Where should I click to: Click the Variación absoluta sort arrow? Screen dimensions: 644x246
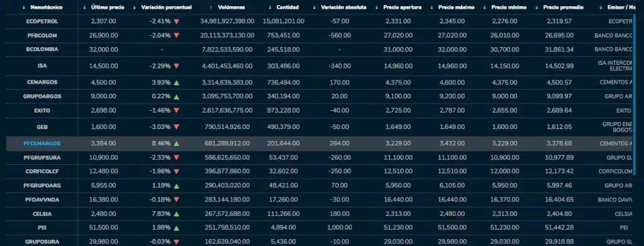314,8
